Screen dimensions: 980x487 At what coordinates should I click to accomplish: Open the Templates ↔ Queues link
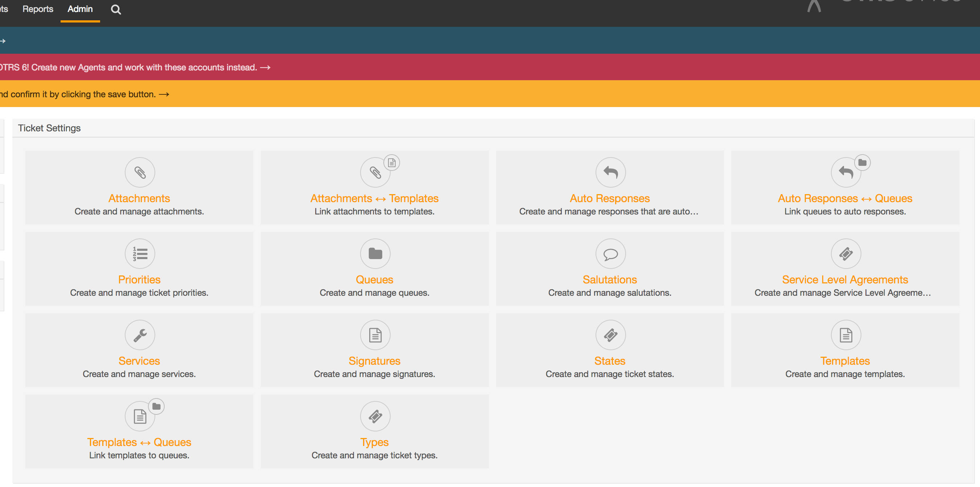pyautogui.click(x=139, y=442)
